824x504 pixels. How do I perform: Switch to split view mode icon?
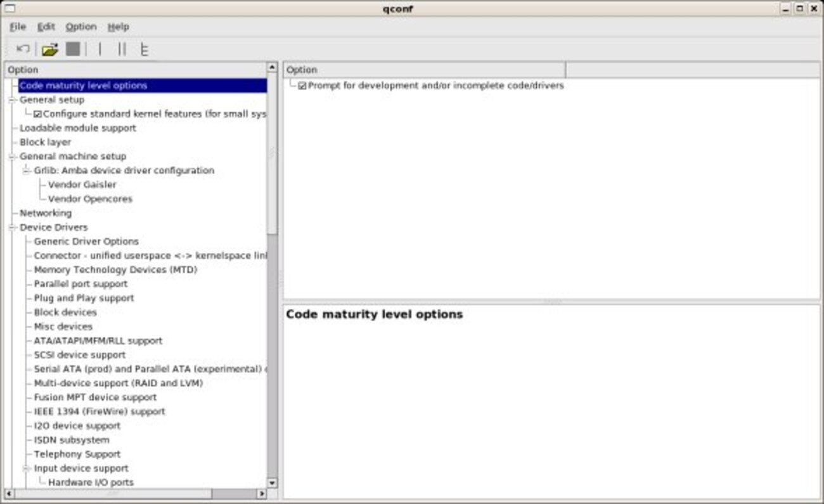pyautogui.click(x=121, y=48)
